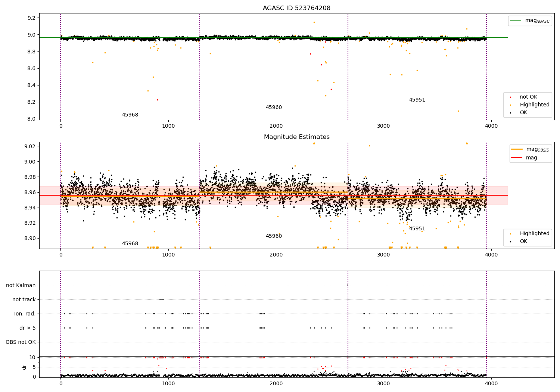
Task: Click the "not track" row label
Action: click(24, 300)
